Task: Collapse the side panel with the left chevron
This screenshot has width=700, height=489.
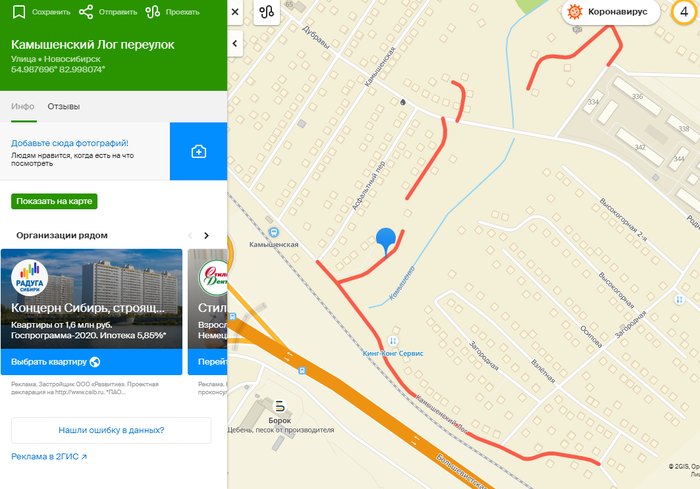Action: click(235, 44)
